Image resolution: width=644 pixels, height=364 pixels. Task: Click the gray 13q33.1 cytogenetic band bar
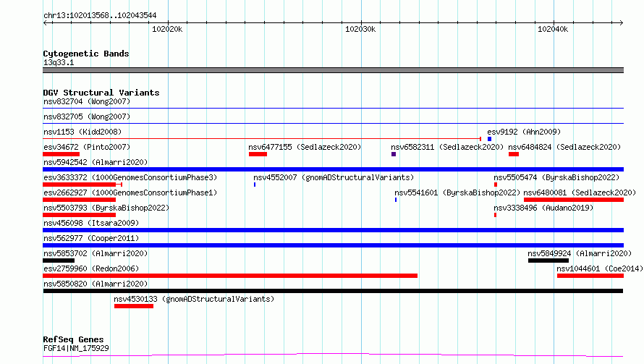click(333, 70)
